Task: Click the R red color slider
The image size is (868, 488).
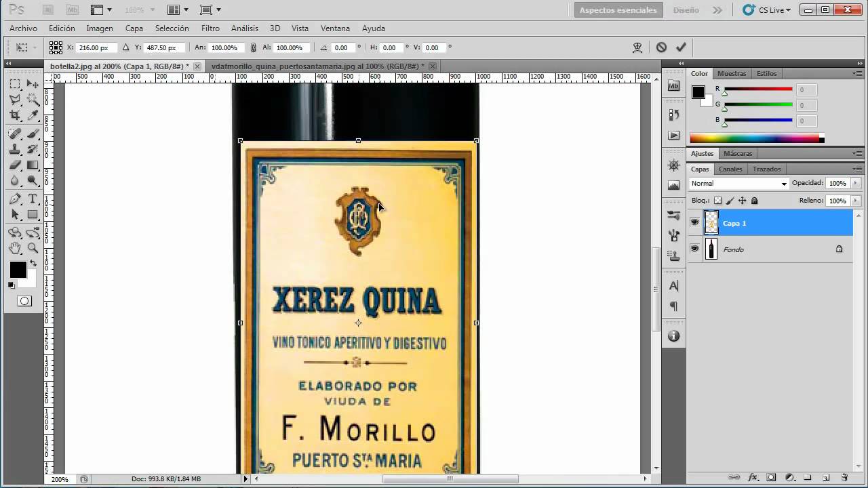Action: (x=758, y=89)
